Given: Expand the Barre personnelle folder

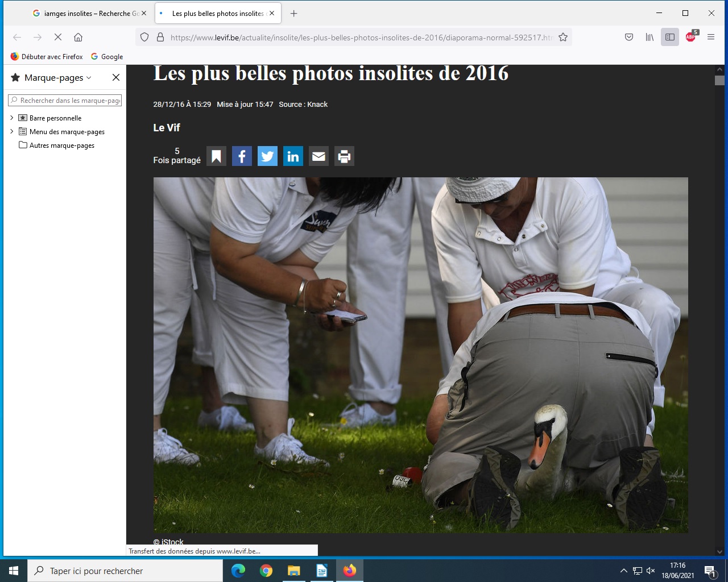Looking at the screenshot, I should (12, 118).
